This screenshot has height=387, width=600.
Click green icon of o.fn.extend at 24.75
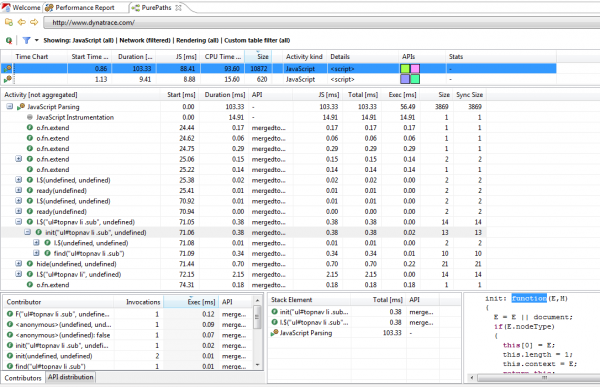click(x=30, y=149)
